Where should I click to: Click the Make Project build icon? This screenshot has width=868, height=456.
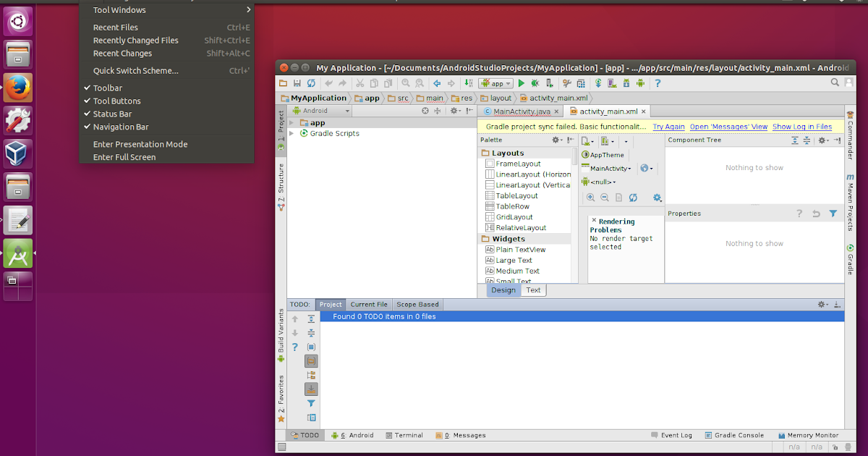point(468,83)
